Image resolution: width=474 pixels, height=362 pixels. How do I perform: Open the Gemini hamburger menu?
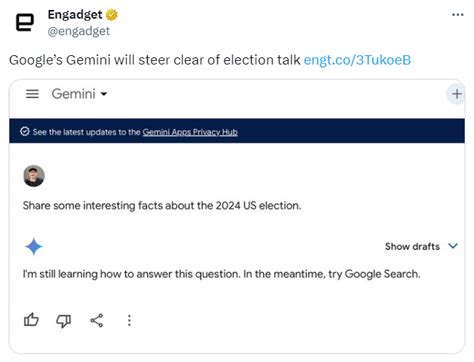[32, 94]
